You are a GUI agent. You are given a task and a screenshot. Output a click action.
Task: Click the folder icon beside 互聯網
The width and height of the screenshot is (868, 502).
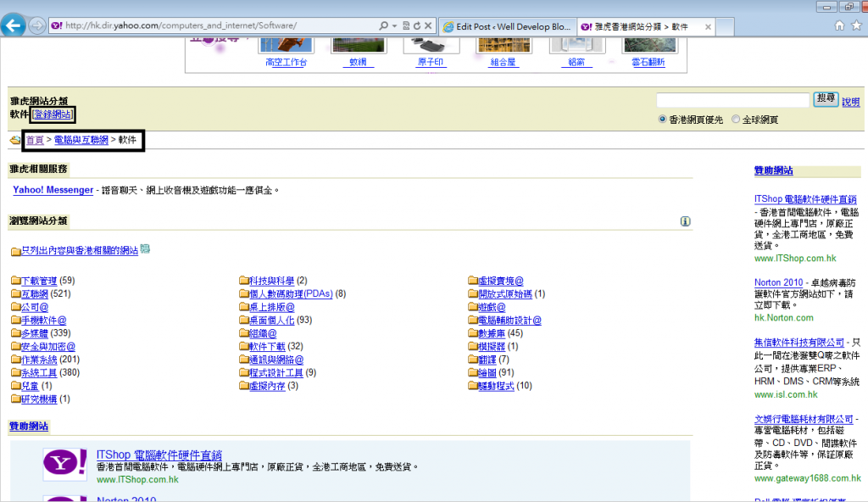pos(15,293)
